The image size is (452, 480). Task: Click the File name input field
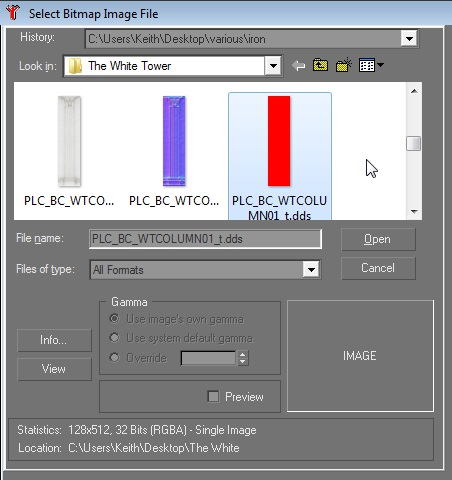pos(205,239)
